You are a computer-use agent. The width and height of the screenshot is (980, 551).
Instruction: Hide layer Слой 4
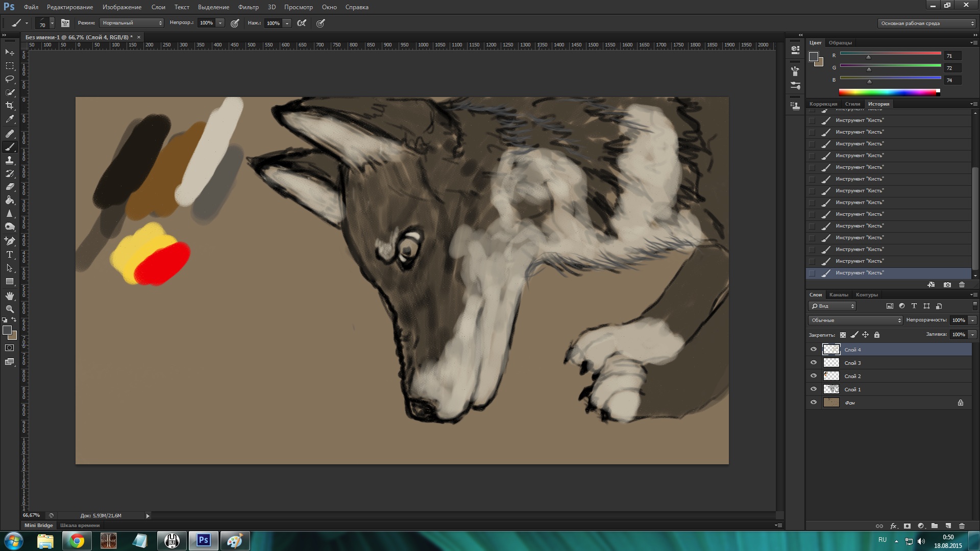pyautogui.click(x=814, y=349)
